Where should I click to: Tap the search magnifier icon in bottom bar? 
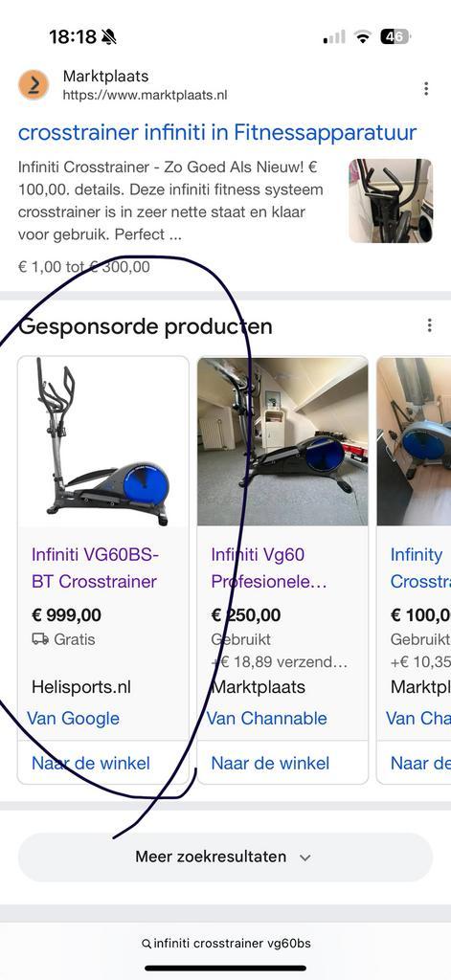tap(147, 944)
